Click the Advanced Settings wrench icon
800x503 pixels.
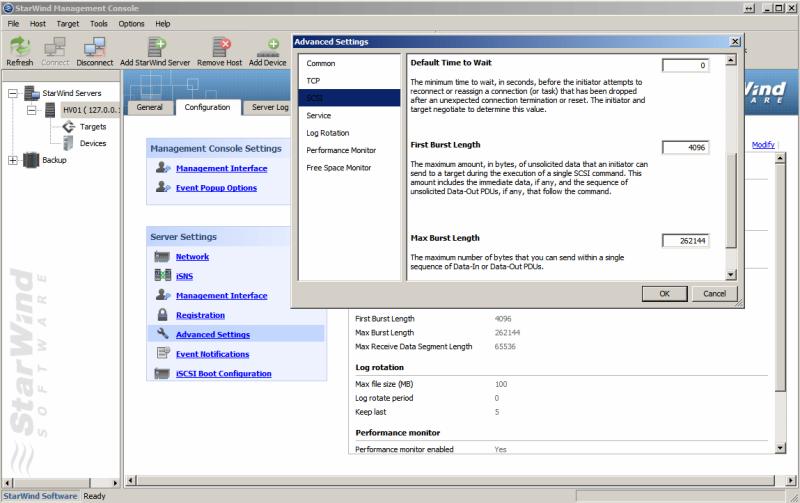163,334
